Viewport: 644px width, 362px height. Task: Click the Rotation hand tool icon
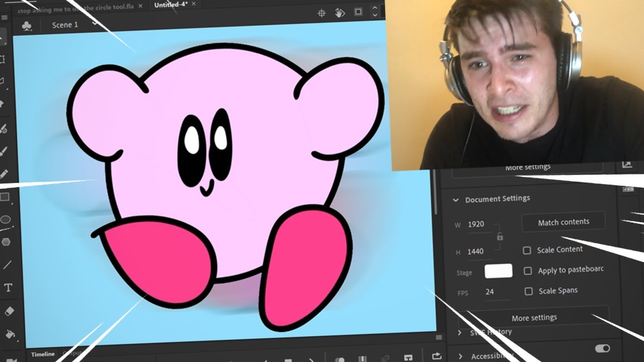pyautogui.click(x=340, y=13)
